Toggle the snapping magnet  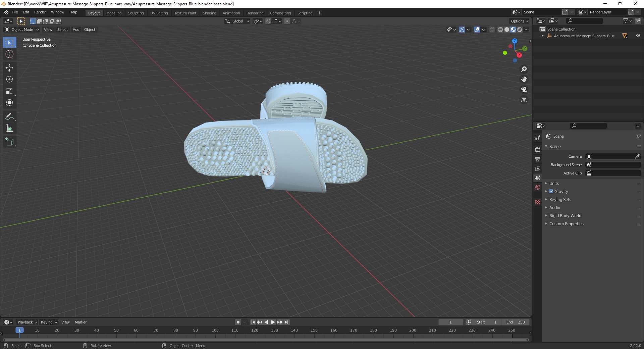[268, 21]
